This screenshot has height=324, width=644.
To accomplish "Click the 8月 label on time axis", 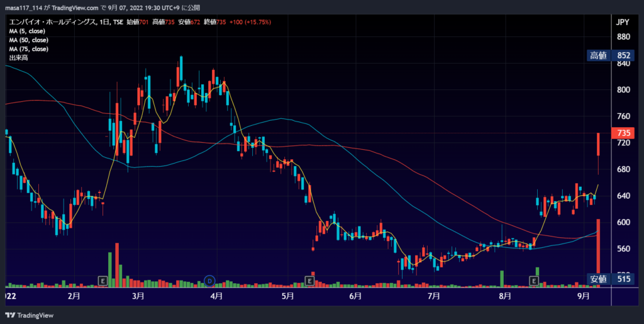I will coord(506,296).
